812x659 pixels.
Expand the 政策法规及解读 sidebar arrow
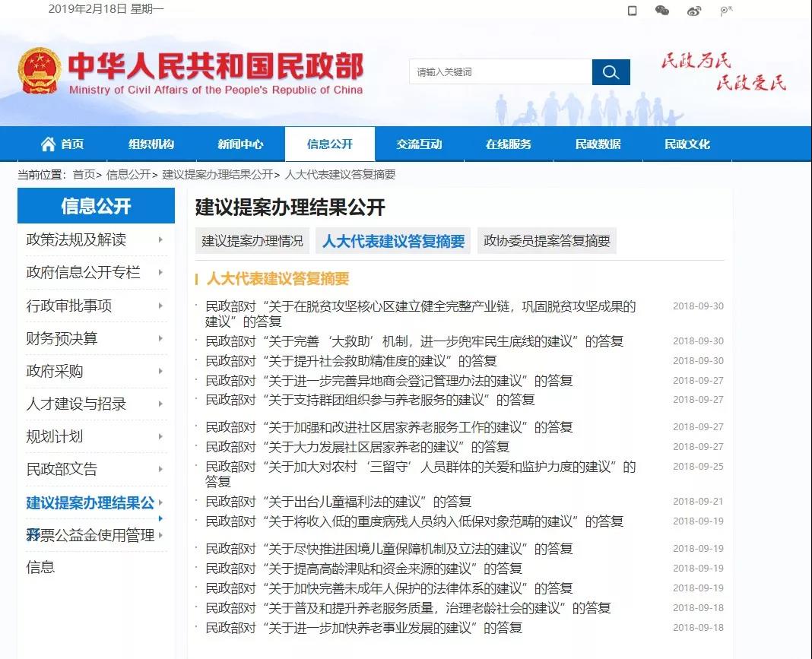coord(160,240)
